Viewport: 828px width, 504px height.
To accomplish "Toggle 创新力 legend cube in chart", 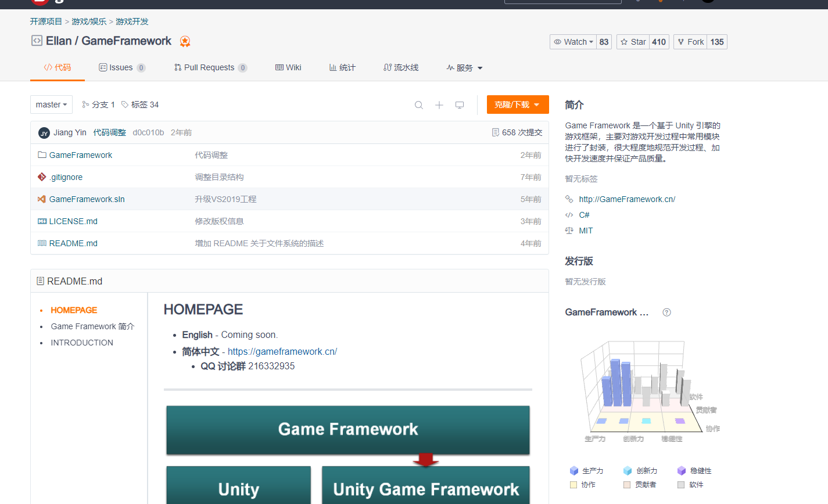I will coord(628,471).
